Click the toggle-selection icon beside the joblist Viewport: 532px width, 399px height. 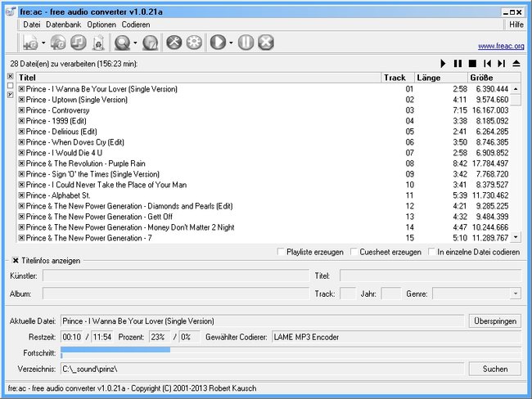pos(10,95)
